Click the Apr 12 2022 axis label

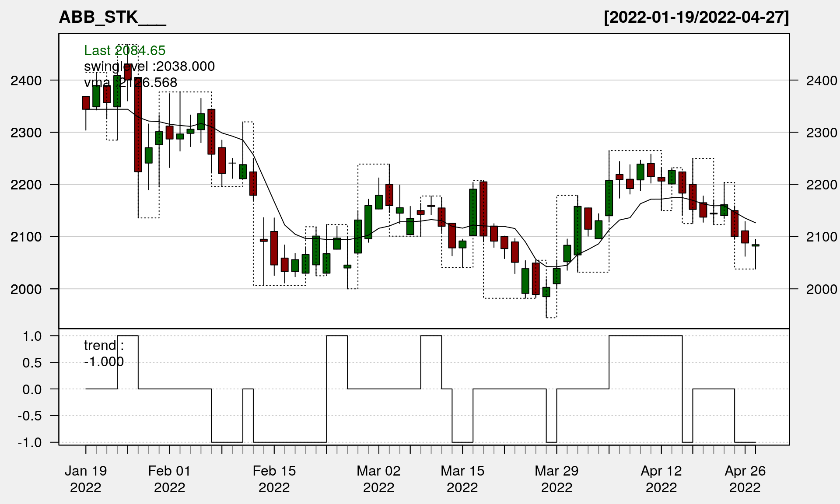pyautogui.click(x=661, y=479)
